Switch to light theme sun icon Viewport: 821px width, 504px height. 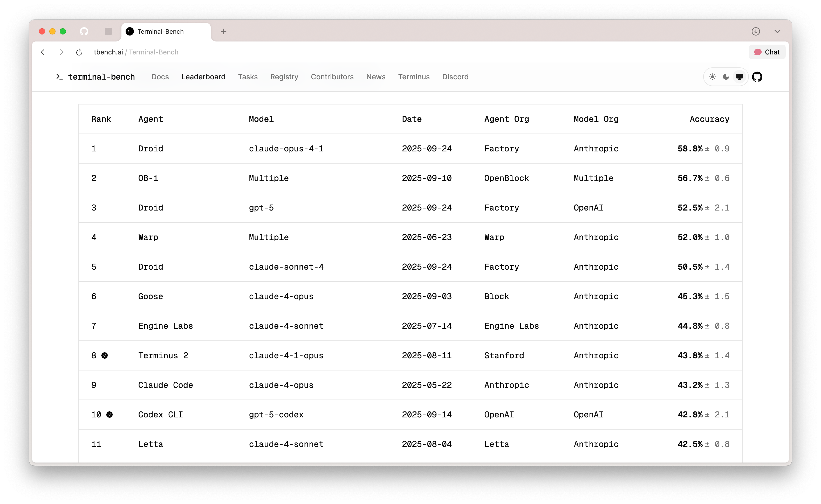pos(712,77)
